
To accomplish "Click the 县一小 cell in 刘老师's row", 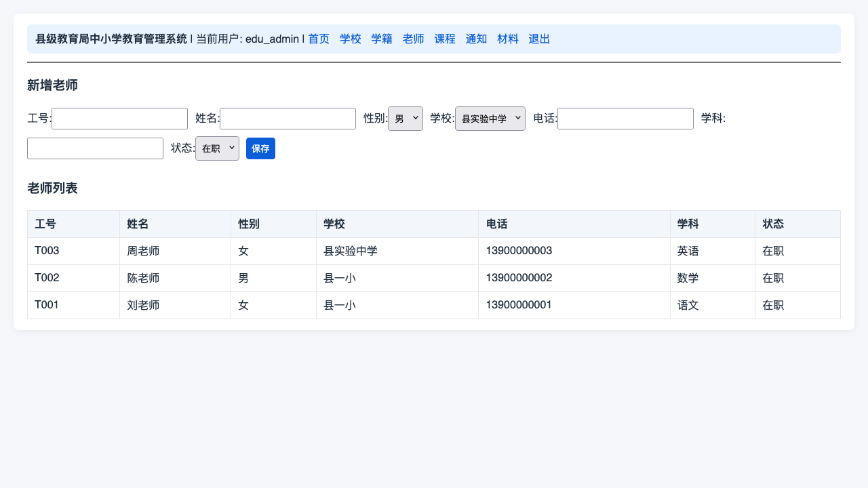I will [397, 305].
